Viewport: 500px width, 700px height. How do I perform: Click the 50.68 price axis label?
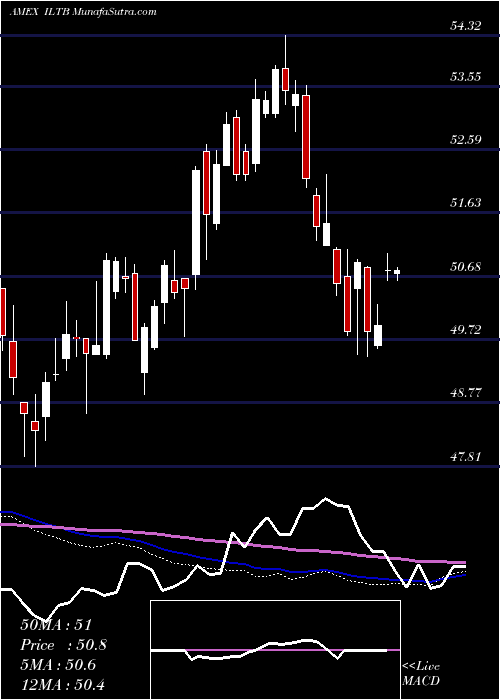click(466, 267)
